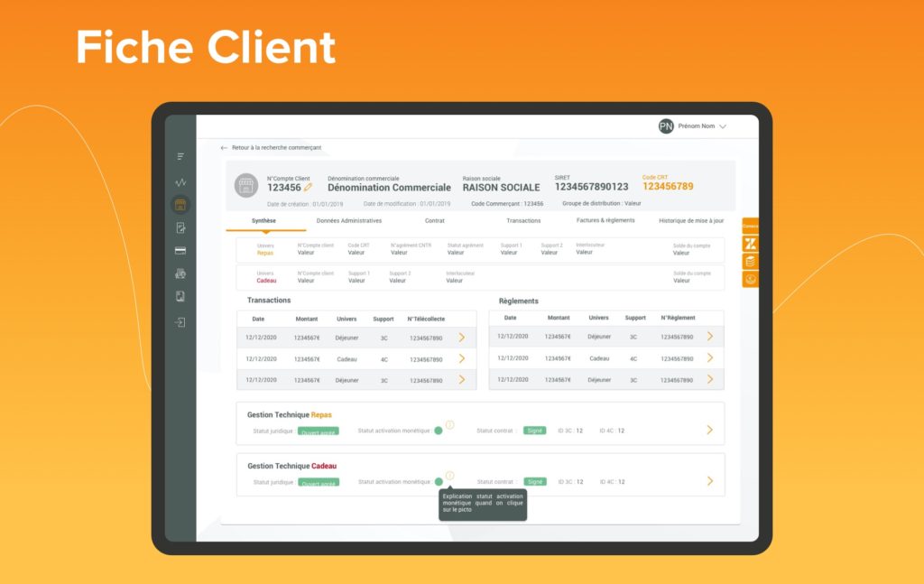Click the SIRET number 1234567890123

point(591,187)
